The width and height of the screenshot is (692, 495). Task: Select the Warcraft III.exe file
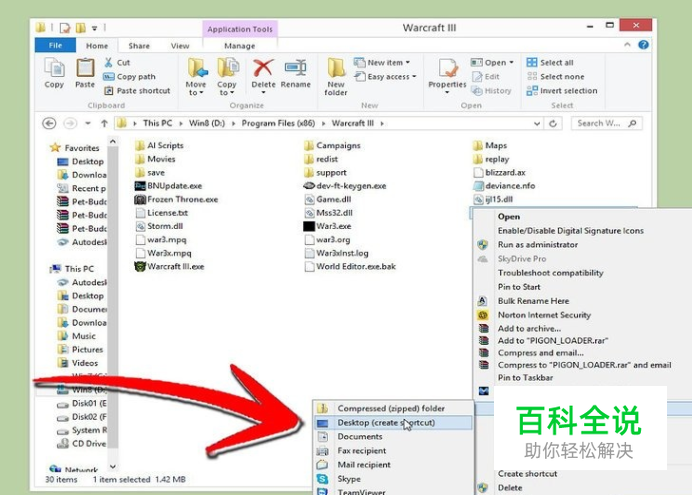coord(169,266)
